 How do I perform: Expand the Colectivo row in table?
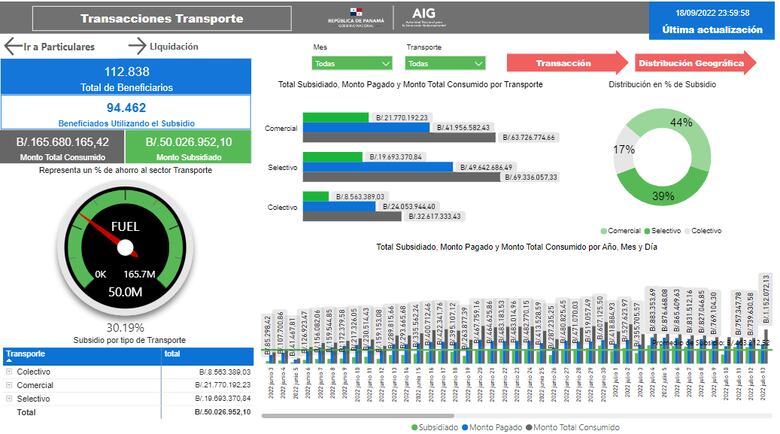pos(9,372)
